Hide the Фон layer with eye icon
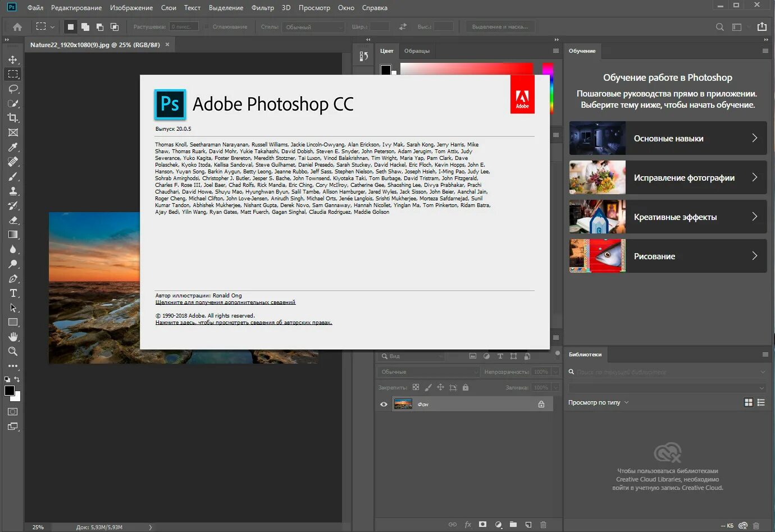The image size is (775, 532). pyautogui.click(x=384, y=404)
